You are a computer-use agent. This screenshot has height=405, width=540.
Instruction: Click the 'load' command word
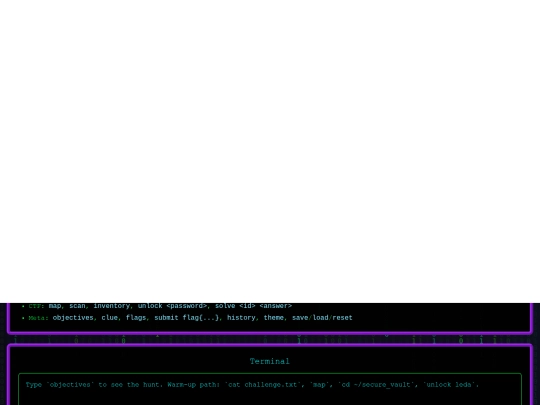pos(320,318)
